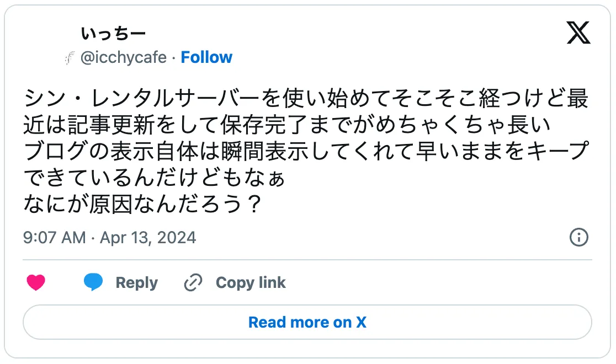Expand tweet details through the (i) control
The width and height of the screenshot is (616, 364).
[x=578, y=237]
